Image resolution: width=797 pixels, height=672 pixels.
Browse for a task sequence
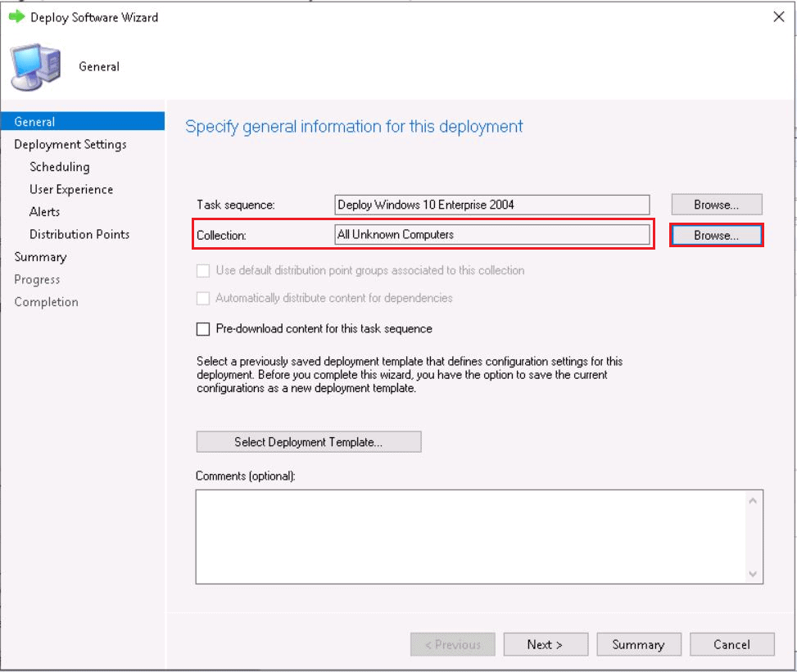point(716,205)
